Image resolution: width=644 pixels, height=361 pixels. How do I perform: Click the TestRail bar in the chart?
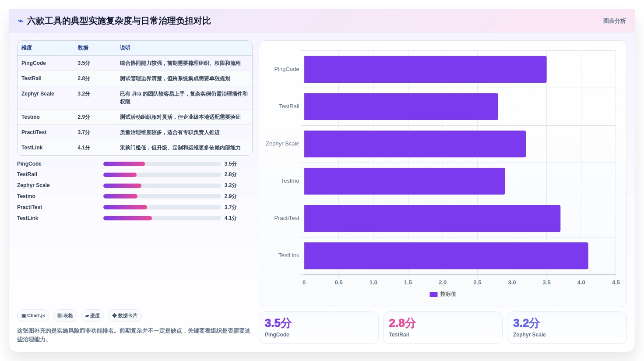(401, 106)
